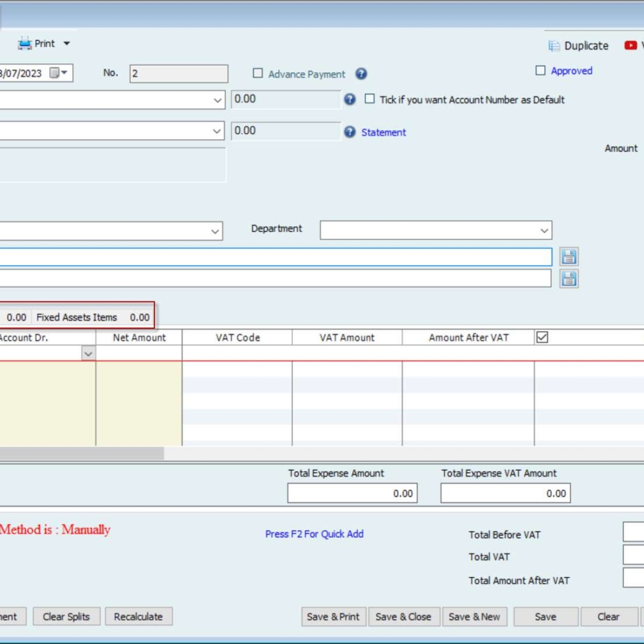Expand the Account Dr. cell dropdown

pos(88,354)
